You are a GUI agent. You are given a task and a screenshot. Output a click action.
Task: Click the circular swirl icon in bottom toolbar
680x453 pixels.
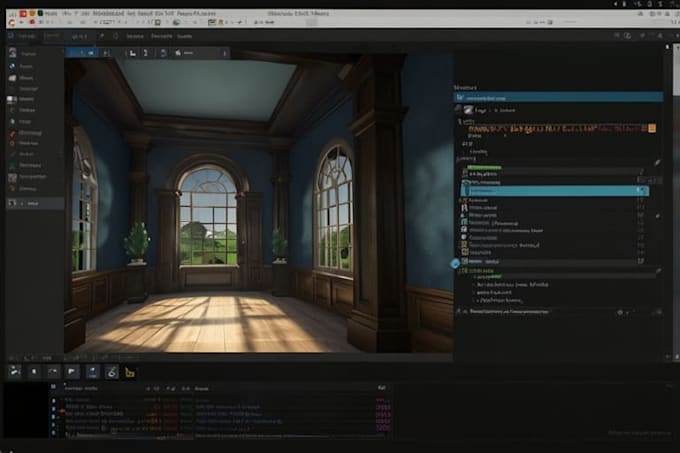110,372
